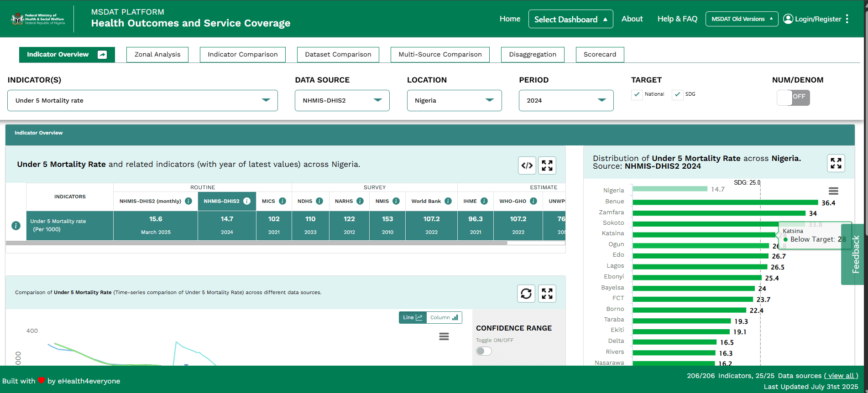Open the Under 5 Mortality rate indicator dropdown
The width and height of the screenshot is (868, 393).
pos(142,100)
